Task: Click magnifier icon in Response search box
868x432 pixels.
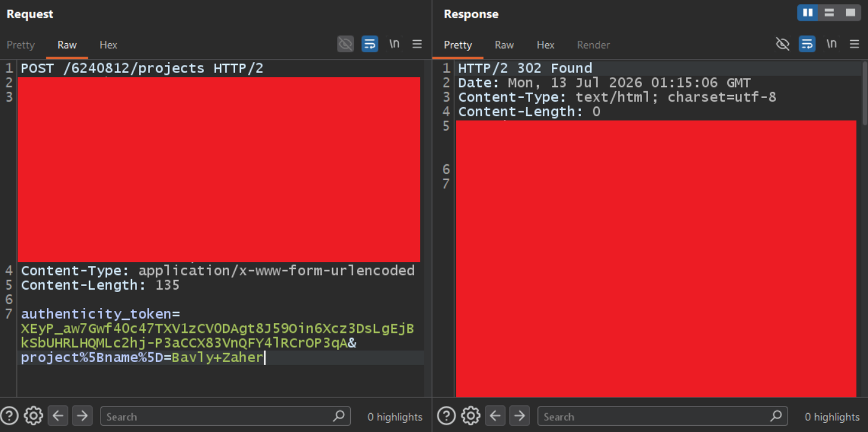Action: [777, 416]
